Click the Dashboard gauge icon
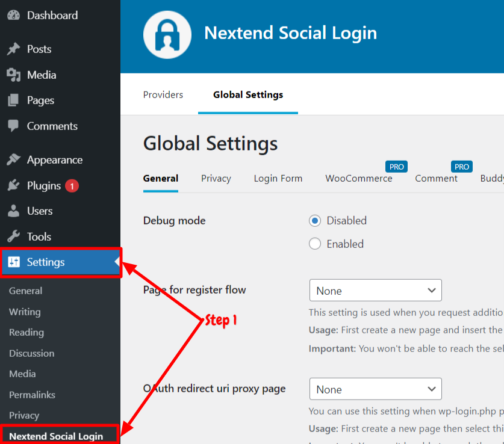The image size is (504, 444). 13,16
